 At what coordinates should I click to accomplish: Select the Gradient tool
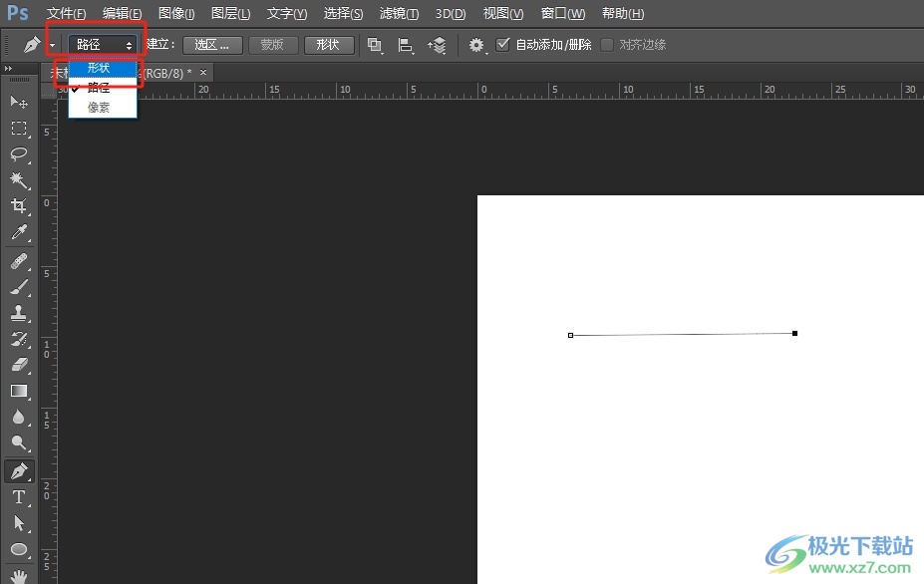[x=19, y=391]
